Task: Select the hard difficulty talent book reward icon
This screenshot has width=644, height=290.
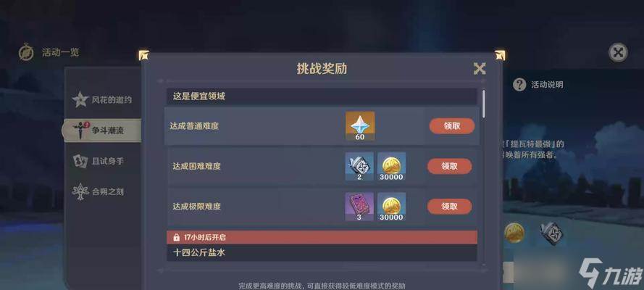Action: pos(359,166)
